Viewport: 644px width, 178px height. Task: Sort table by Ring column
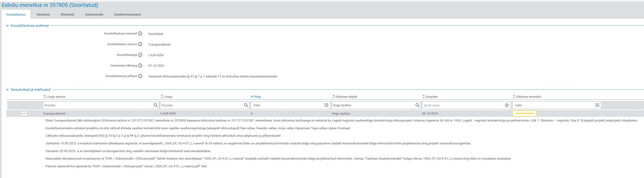[x=256, y=97]
